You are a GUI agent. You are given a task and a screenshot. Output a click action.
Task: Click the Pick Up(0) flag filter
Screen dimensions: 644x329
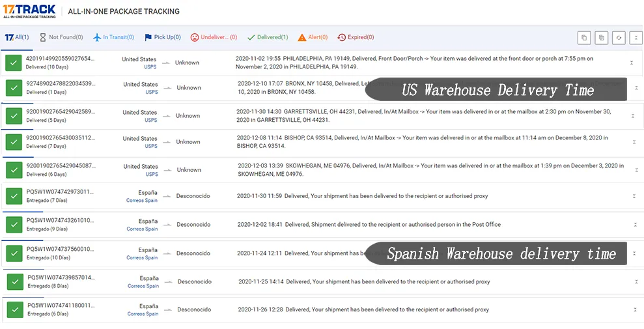[x=163, y=37]
